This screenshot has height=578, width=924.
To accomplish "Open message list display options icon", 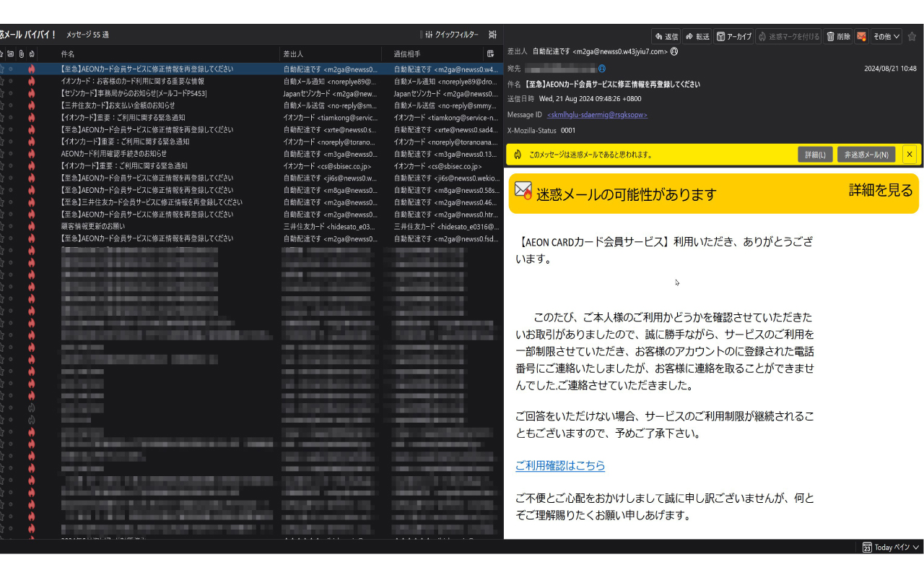I will click(x=492, y=35).
